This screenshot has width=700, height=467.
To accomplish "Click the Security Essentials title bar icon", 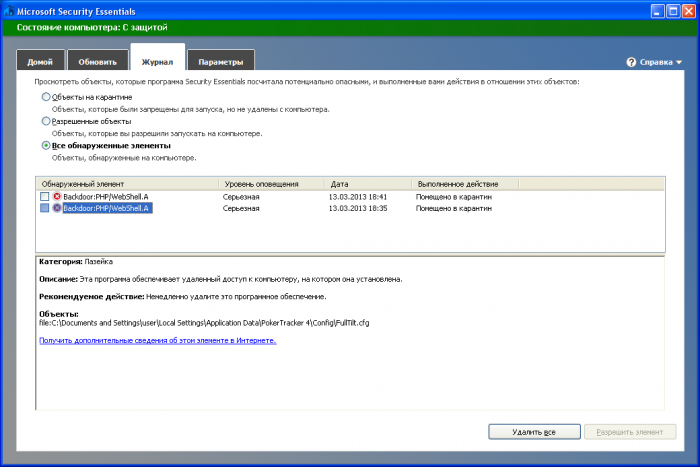I will pyautogui.click(x=8, y=11).
